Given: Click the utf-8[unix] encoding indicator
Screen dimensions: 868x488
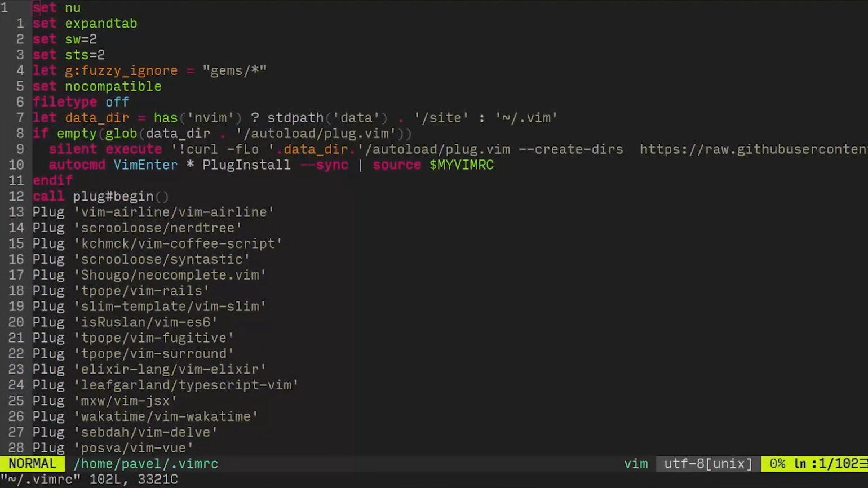Looking at the screenshot, I should point(708,464).
